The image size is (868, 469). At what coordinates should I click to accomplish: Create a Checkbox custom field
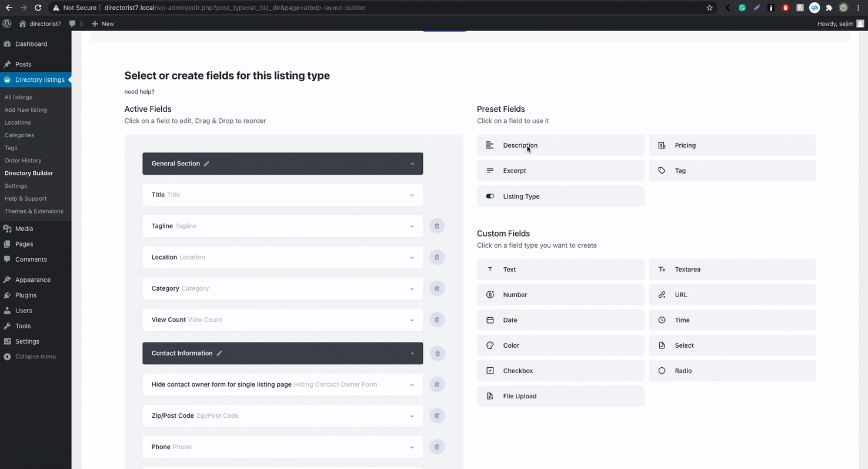(560, 371)
